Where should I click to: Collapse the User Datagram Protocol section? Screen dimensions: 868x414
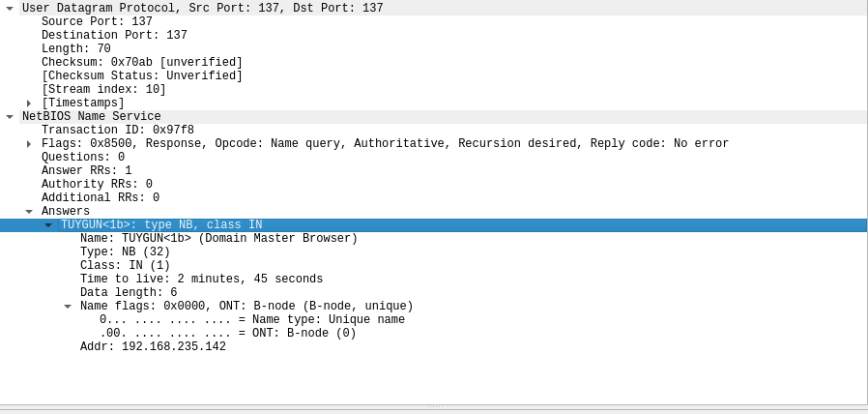tap(10, 8)
